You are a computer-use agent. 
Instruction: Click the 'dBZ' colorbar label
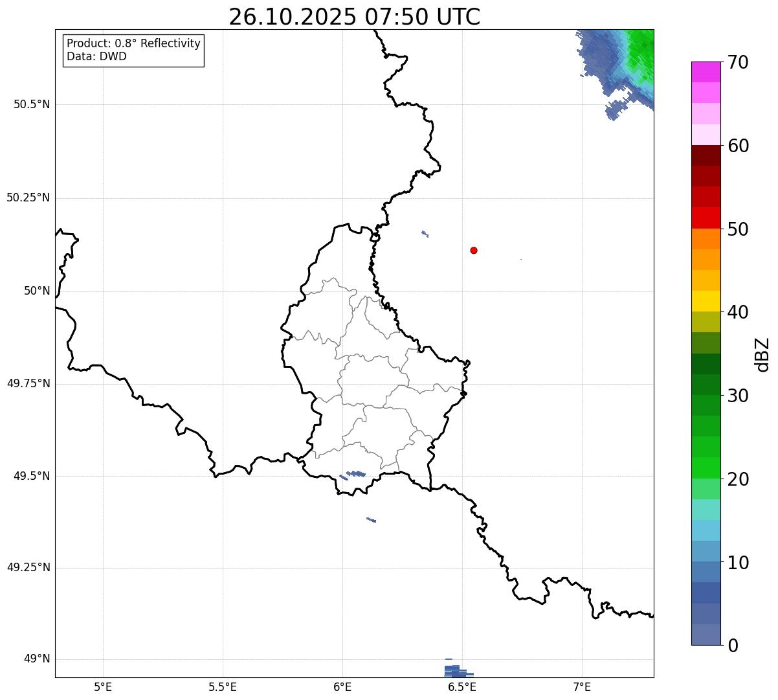click(762, 354)
